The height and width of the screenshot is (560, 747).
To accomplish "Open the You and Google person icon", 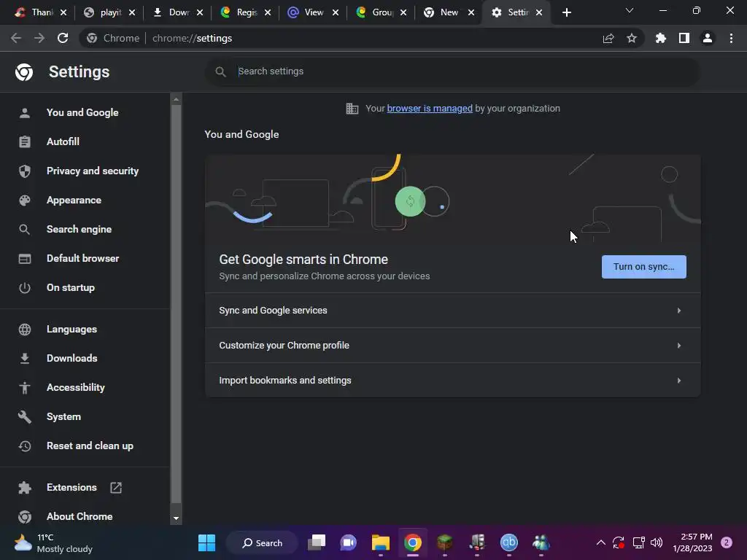I will [x=25, y=113].
